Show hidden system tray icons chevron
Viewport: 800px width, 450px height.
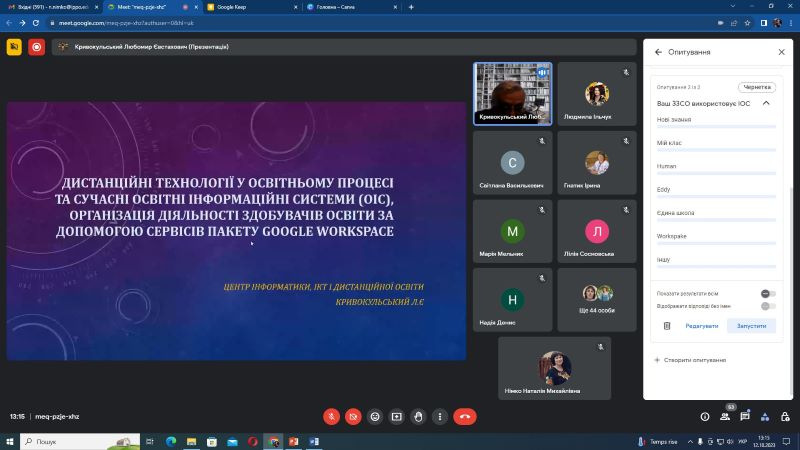690,442
